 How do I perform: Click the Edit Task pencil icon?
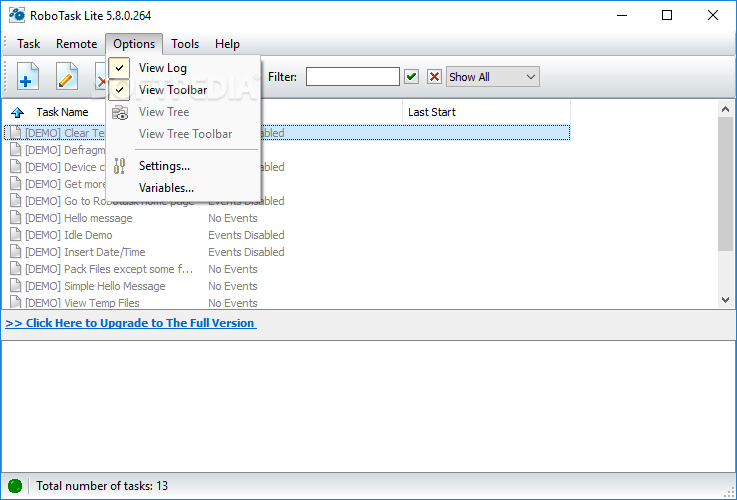66,77
